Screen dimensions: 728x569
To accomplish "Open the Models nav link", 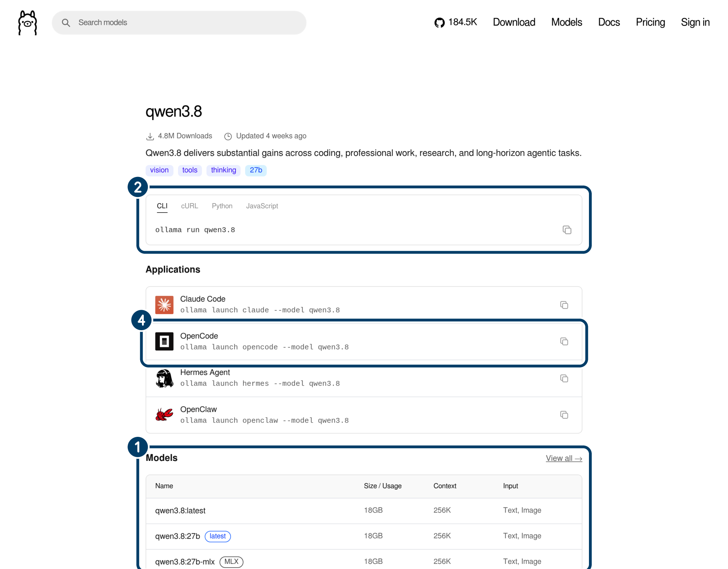I will (x=567, y=22).
